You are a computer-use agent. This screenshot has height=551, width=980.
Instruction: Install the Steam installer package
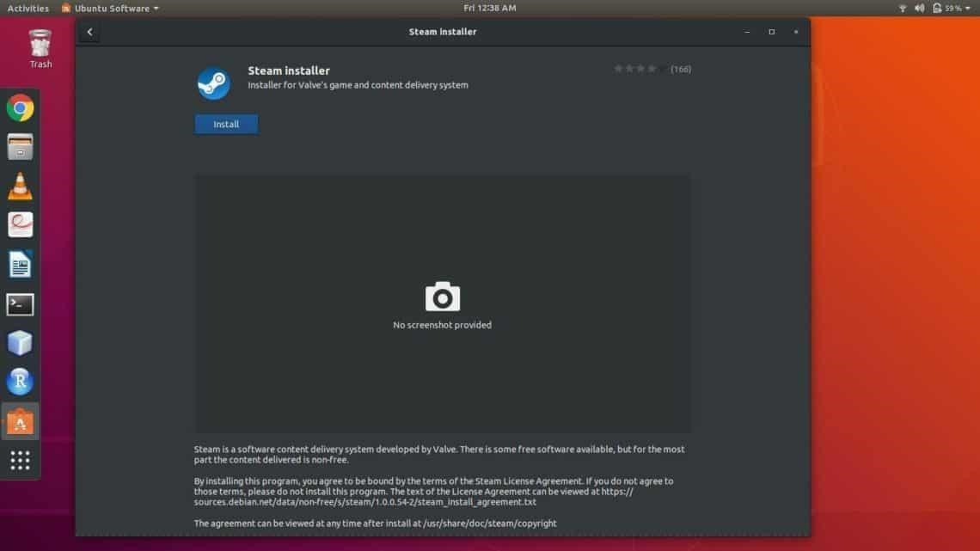226,125
